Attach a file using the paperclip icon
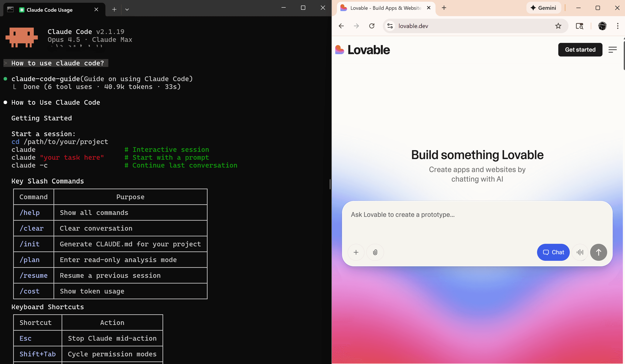The width and height of the screenshot is (625, 364). pyautogui.click(x=375, y=252)
